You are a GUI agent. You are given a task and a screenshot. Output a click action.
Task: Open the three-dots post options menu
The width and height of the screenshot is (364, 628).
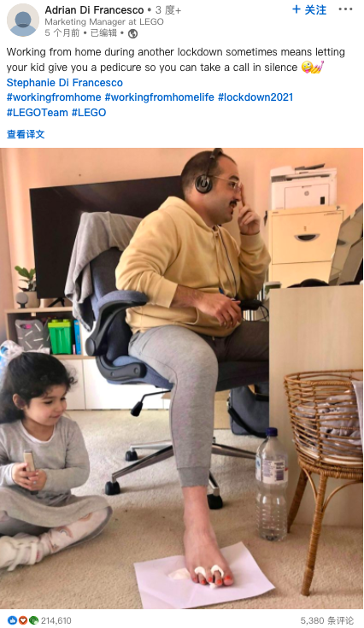pos(345,9)
